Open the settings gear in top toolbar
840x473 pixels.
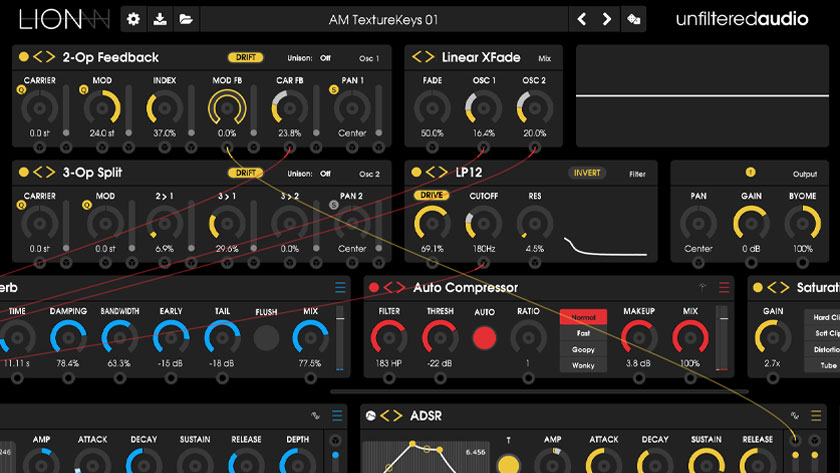point(135,19)
